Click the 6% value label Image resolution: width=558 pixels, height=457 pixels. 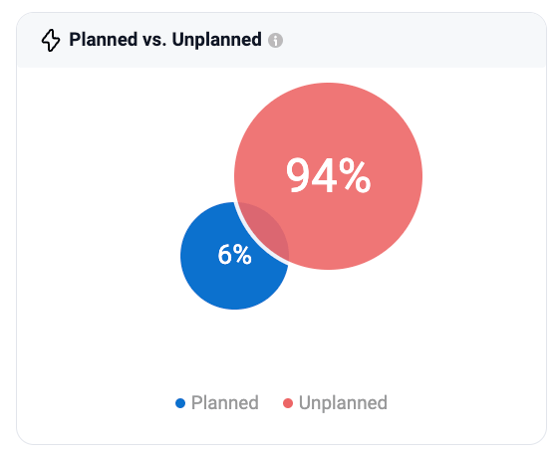click(235, 254)
